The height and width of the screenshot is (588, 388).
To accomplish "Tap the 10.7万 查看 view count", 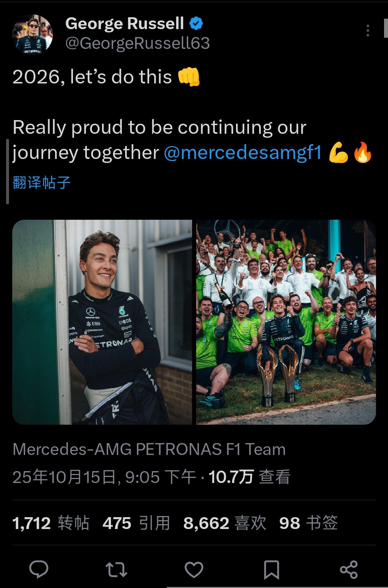I will click(x=249, y=477).
